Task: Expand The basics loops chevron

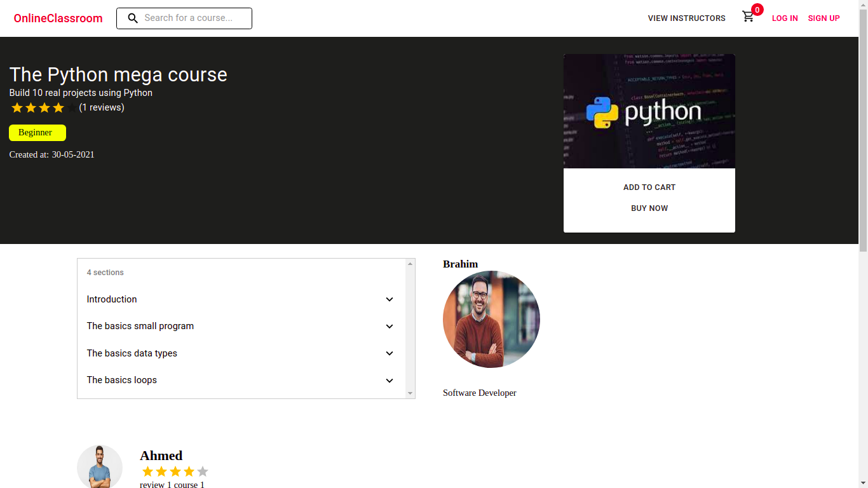Action: click(390, 380)
